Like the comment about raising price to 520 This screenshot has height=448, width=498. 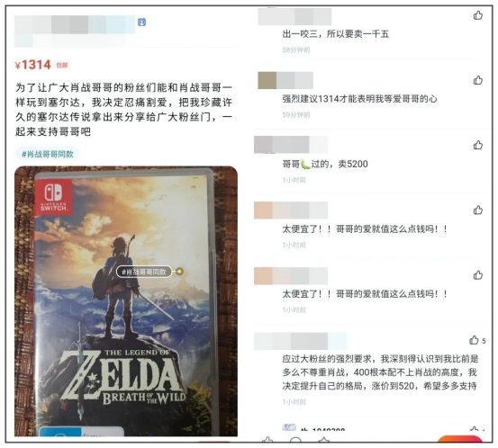tap(474, 340)
